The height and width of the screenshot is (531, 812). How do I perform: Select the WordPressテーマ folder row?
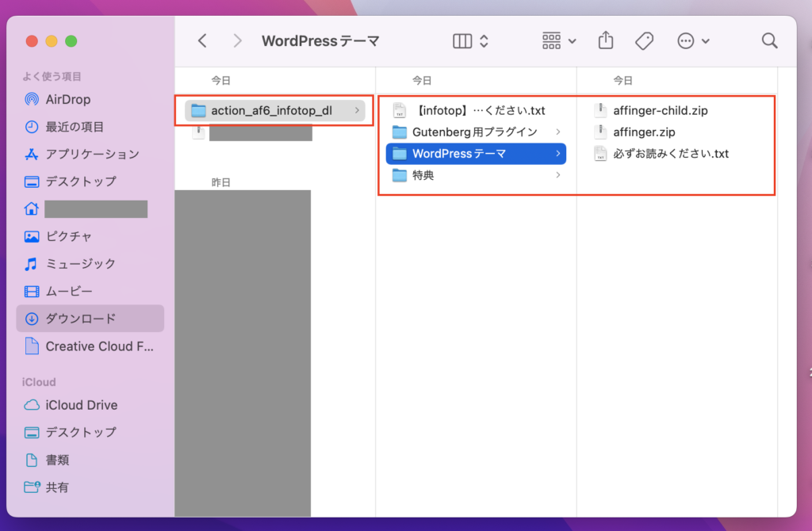pyautogui.click(x=476, y=154)
